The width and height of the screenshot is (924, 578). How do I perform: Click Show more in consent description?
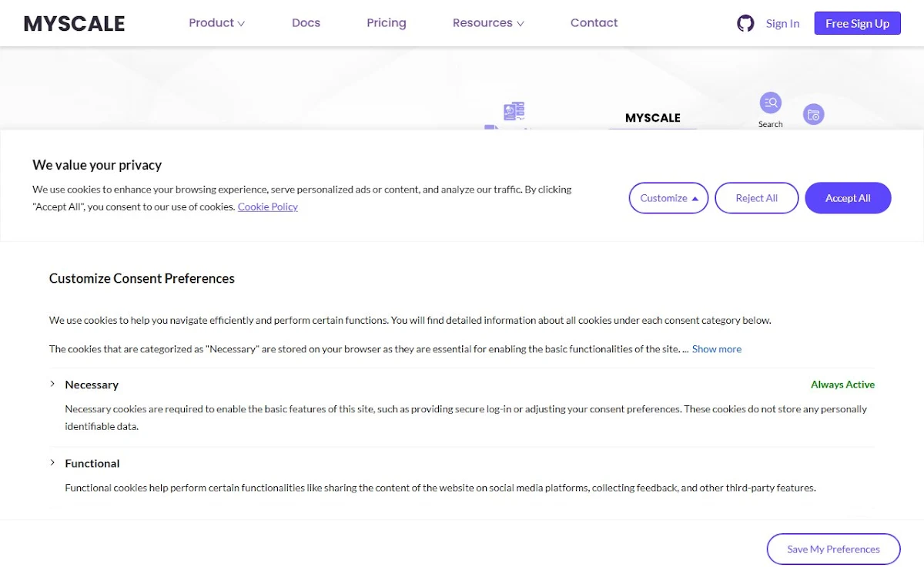click(x=717, y=349)
